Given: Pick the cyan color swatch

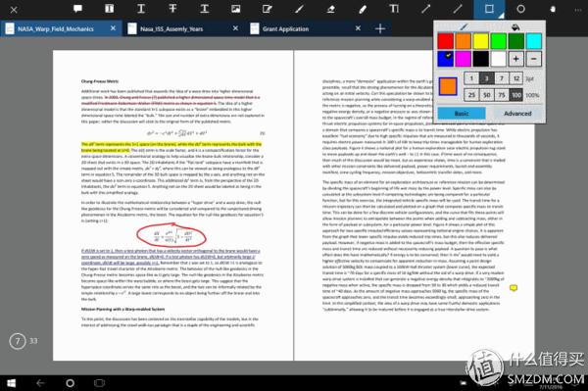Looking at the screenshot, I should [x=534, y=41].
